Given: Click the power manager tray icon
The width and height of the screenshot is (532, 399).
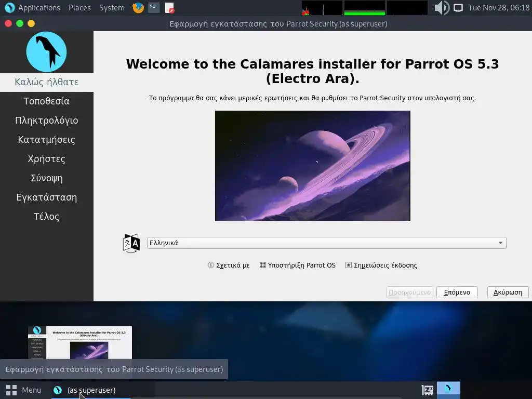Looking at the screenshot, I should tap(427, 390).
